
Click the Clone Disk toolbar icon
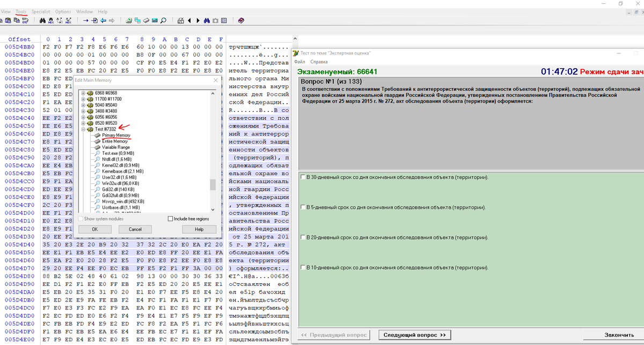pos(137,20)
